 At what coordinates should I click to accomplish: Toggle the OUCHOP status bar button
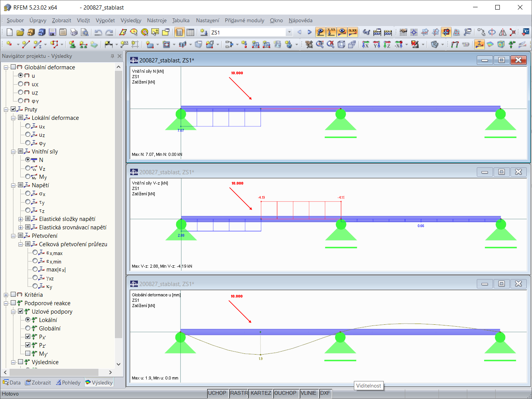[x=285, y=393]
